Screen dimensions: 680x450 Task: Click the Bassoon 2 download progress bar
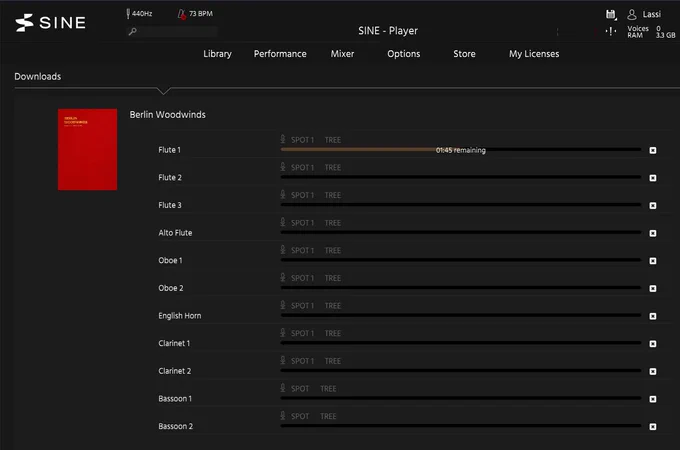click(461, 426)
